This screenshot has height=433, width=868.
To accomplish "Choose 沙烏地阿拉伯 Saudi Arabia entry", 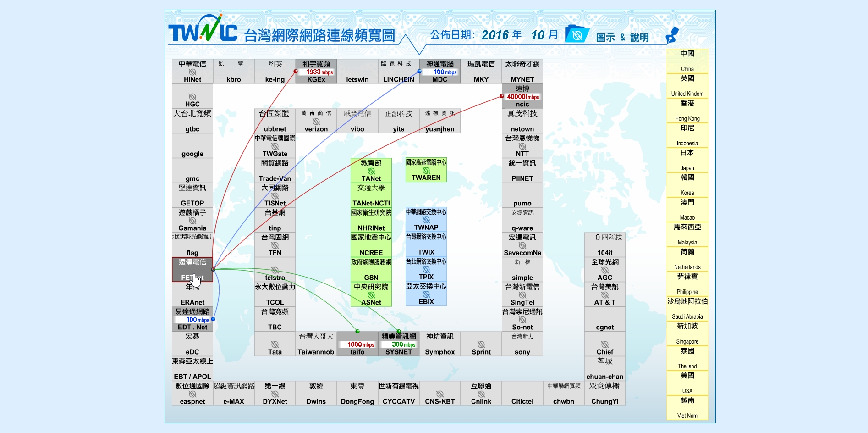I will [x=687, y=309].
